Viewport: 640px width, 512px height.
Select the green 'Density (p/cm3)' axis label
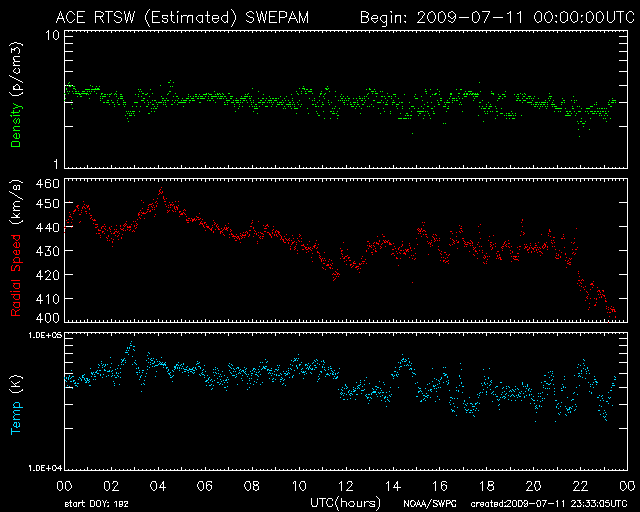[16, 95]
